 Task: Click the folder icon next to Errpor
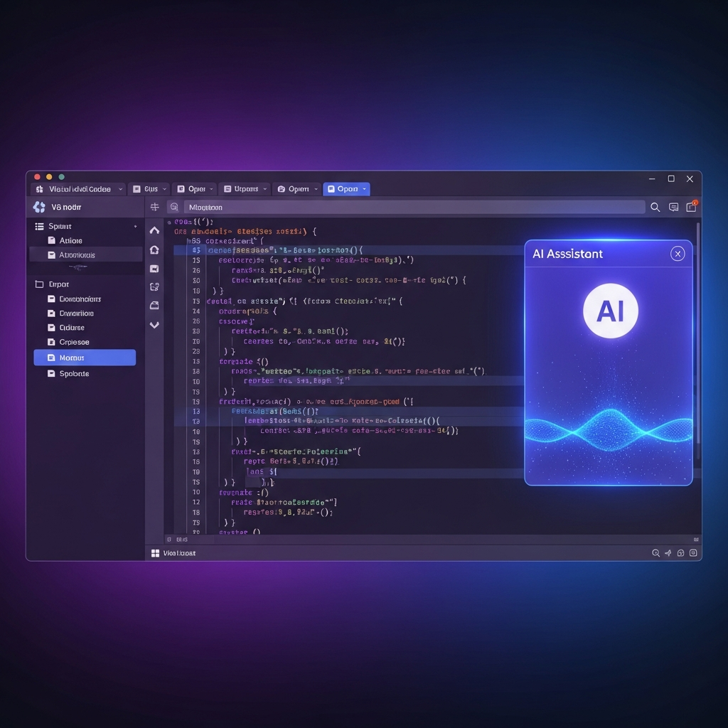pyautogui.click(x=40, y=284)
